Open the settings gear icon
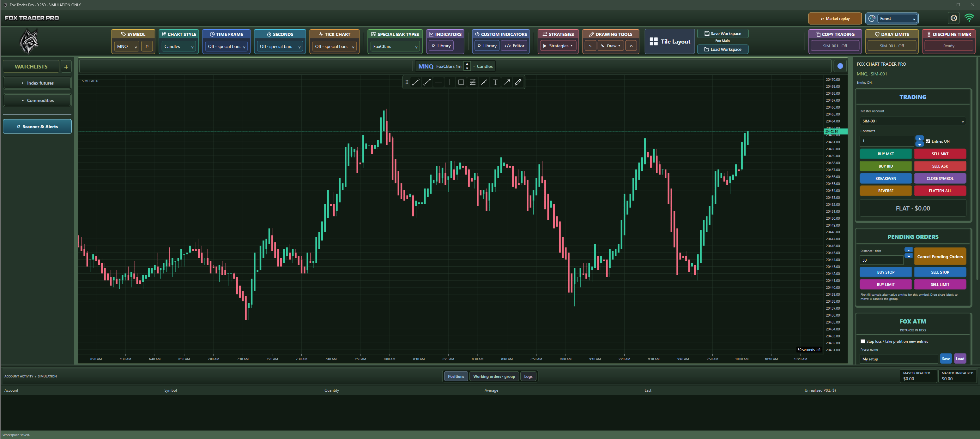Image resolution: width=980 pixels, height=439 pixels. pos(953,18)
